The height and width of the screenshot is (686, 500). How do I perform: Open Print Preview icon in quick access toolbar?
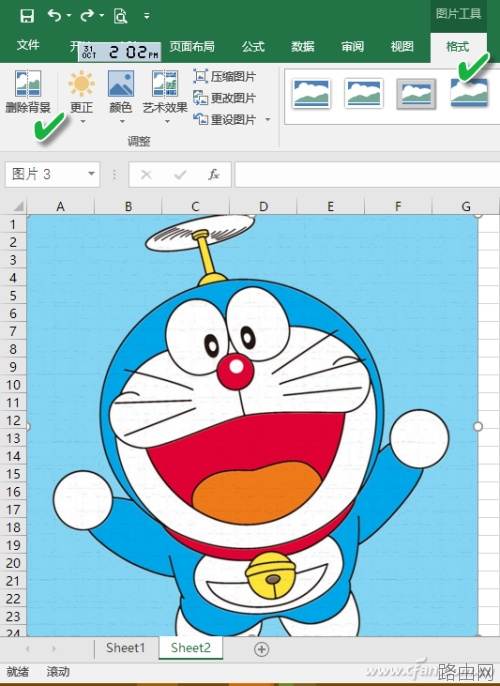pyautogui.click(x=120, y=16)
